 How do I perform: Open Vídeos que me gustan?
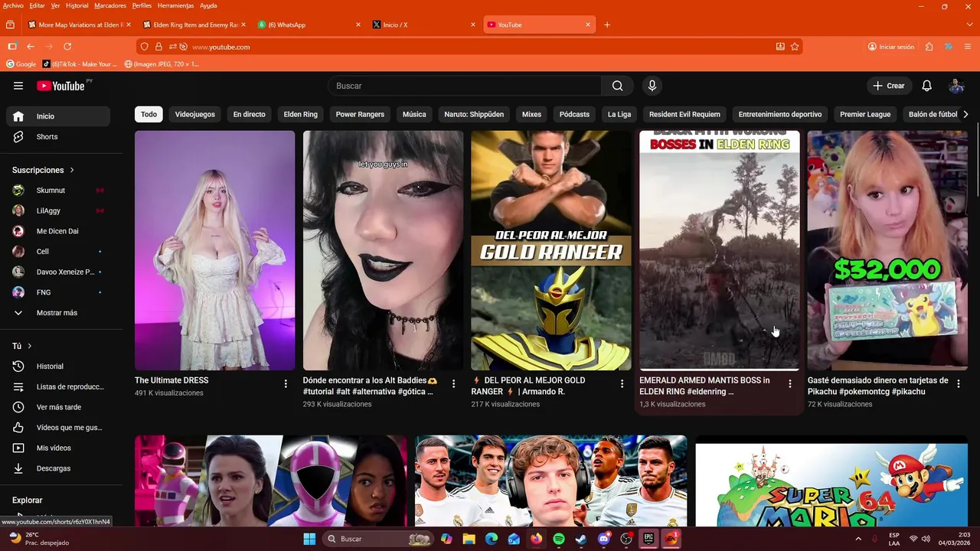[58, 427]
